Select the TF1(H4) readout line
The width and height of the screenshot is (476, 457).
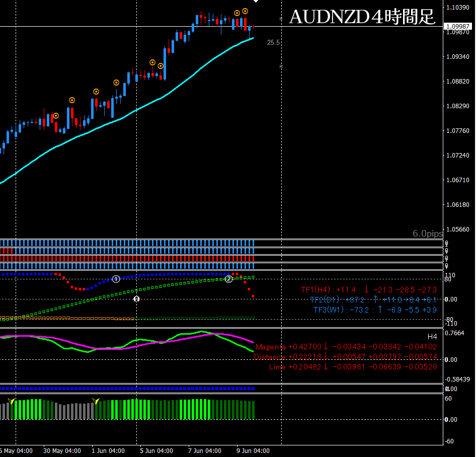click(368, 290)
